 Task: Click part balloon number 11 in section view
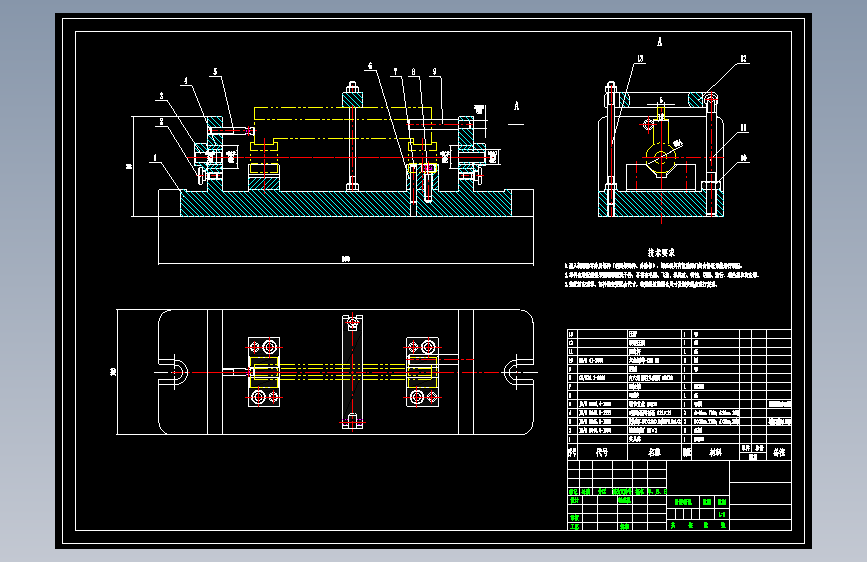click(x=744, y=128)
